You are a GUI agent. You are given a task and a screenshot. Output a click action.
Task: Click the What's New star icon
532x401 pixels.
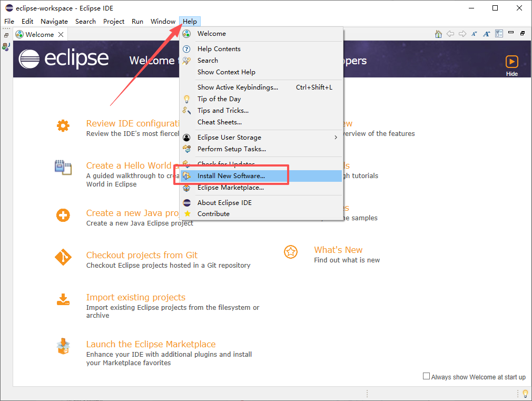(x=291, y=251)
